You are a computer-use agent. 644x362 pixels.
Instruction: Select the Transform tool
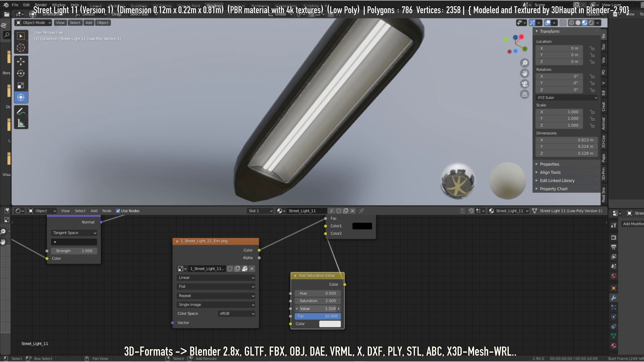click(21, 97)
